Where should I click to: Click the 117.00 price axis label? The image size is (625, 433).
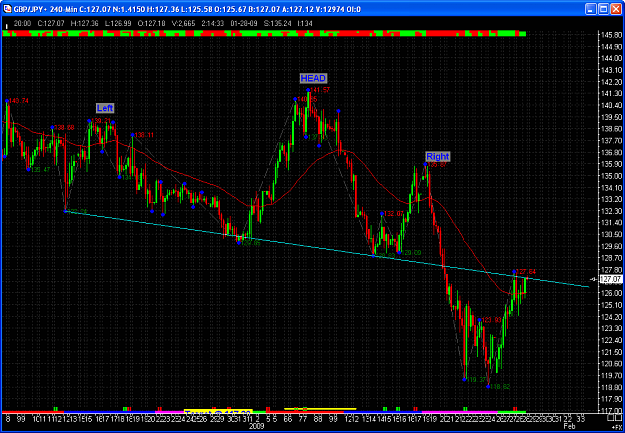(609, 410)
